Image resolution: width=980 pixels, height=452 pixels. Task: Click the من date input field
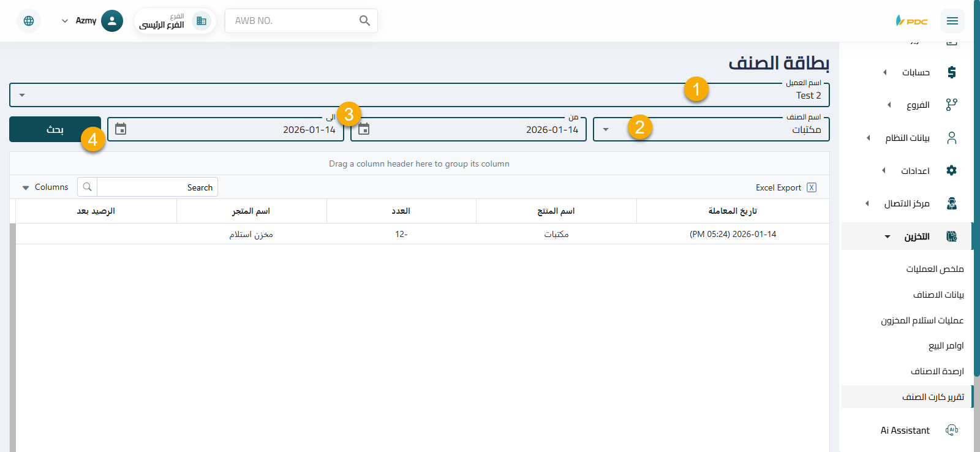(469, 129)
